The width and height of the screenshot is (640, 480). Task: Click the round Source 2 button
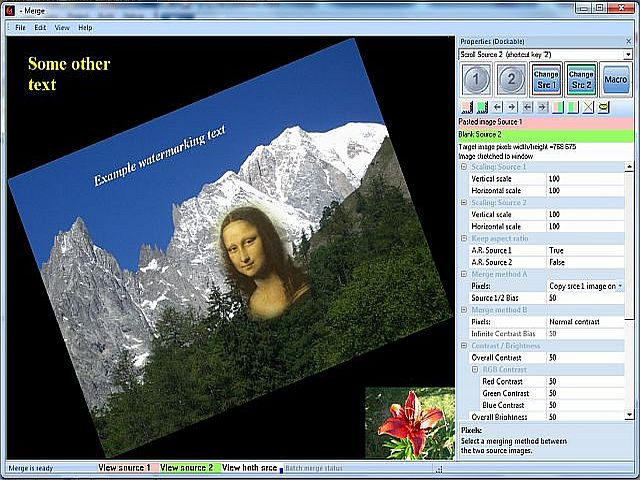[511, 79]
